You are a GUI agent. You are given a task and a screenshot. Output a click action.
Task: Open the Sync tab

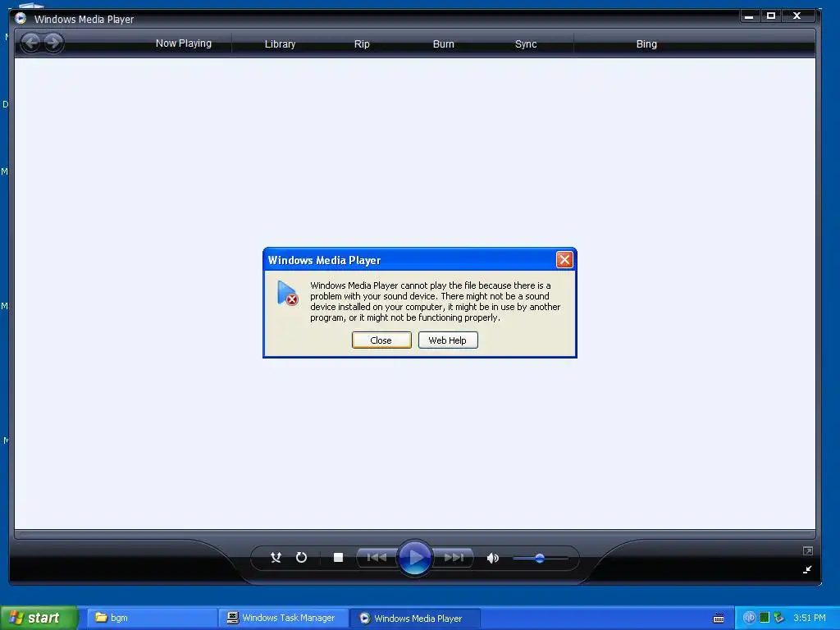[x=526, y=44]
